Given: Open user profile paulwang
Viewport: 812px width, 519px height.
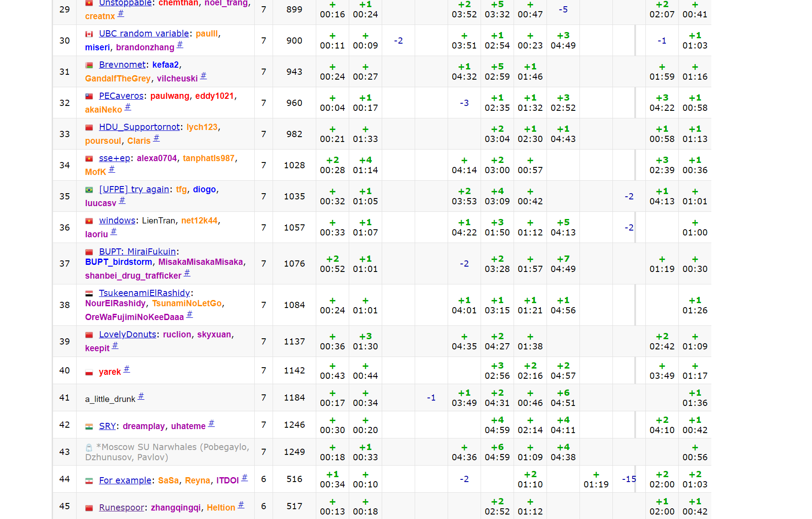Looking at the screenshot, I should (170, 96).
